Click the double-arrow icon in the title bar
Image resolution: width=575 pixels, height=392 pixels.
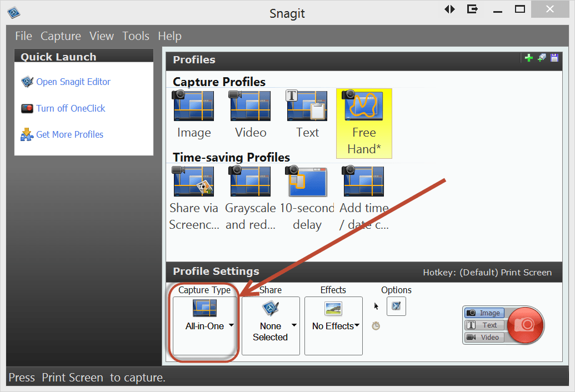click(449, 9)
